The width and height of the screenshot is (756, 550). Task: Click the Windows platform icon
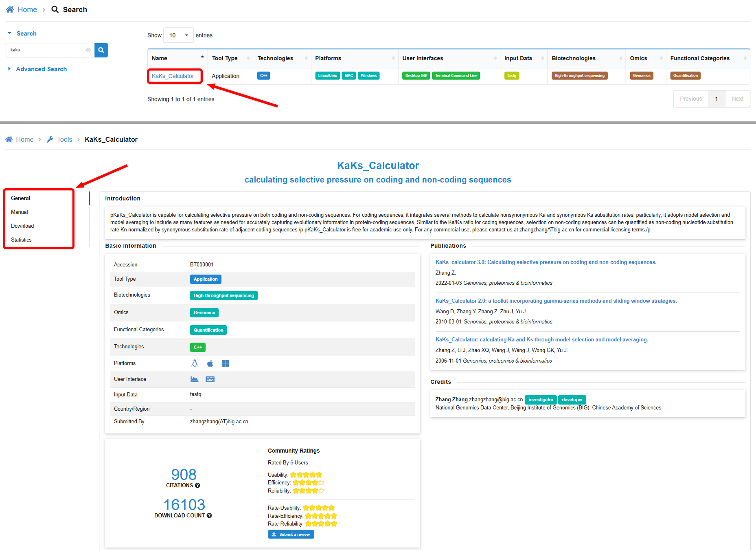tap(226, 363)
